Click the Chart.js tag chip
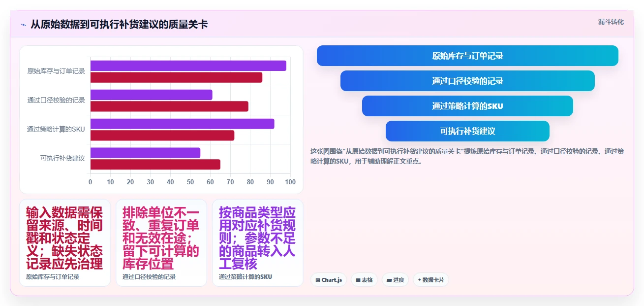The width and height of the screenshot is (644, 306). [328, 280]
